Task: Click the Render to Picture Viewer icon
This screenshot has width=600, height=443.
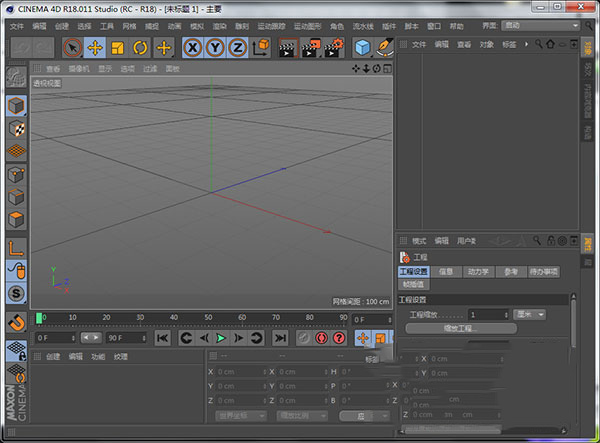Action: (311, 47)
